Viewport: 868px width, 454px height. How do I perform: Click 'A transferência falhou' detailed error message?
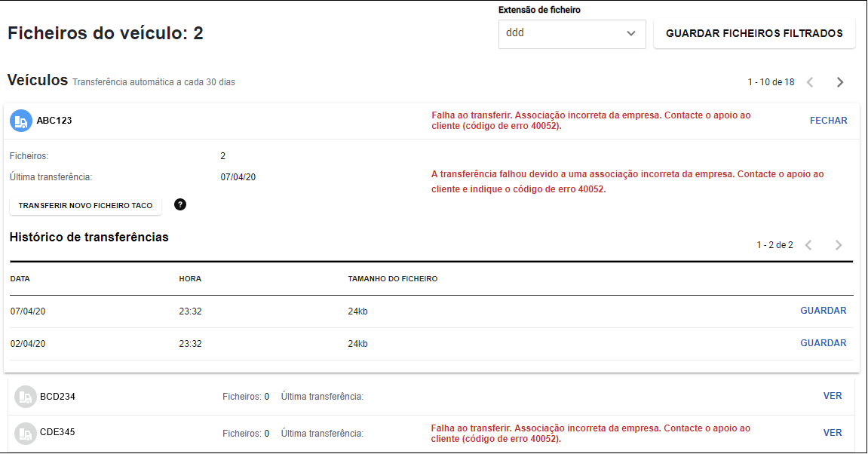click(627, 182)
